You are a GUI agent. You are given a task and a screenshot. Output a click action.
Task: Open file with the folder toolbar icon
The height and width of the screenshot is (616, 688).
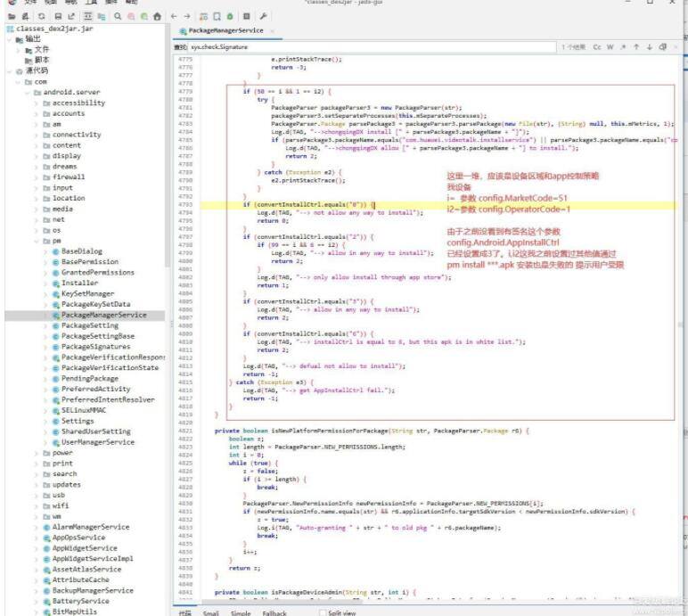(12, 17)
